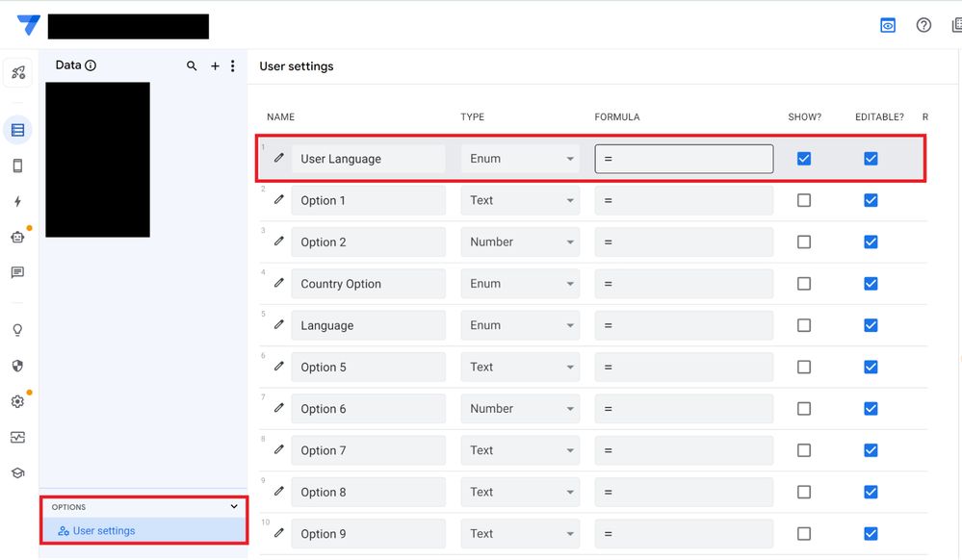Uncheck Editable for Option 1
This screenshot has width=962, height=560.
(871, 200)
